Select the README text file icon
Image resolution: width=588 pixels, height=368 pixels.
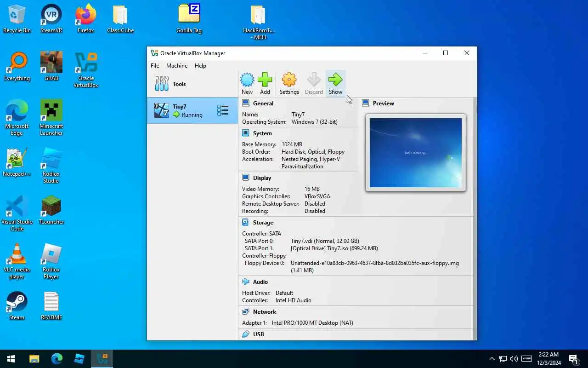tap(51, 306)
